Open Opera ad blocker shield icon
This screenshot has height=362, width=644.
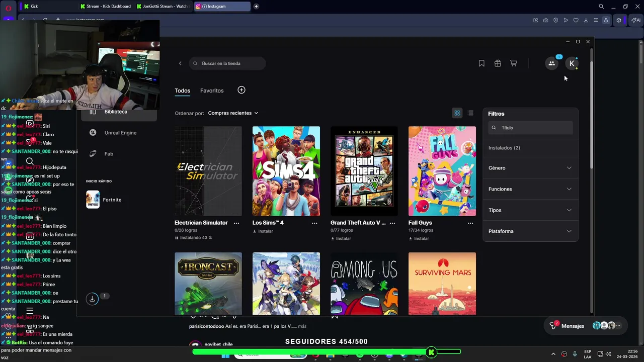click(x=556, y=20)
